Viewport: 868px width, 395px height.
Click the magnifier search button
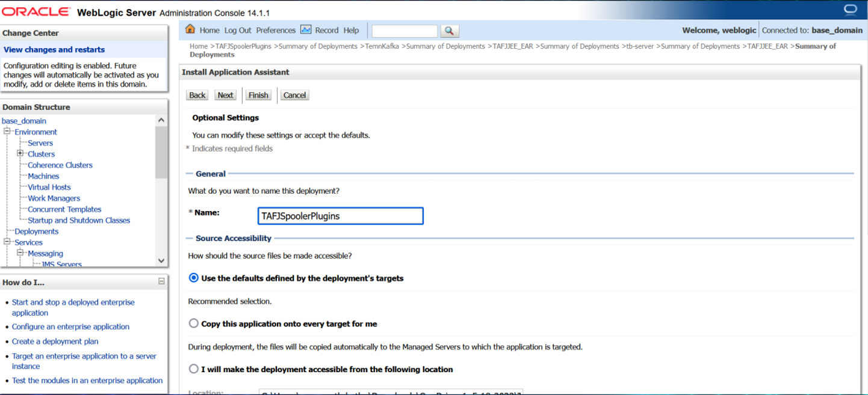click(x=449, y=31)
